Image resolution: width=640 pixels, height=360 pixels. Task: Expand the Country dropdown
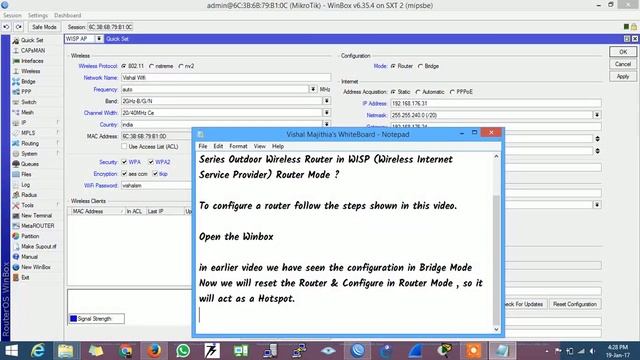[x=327, y=124]
